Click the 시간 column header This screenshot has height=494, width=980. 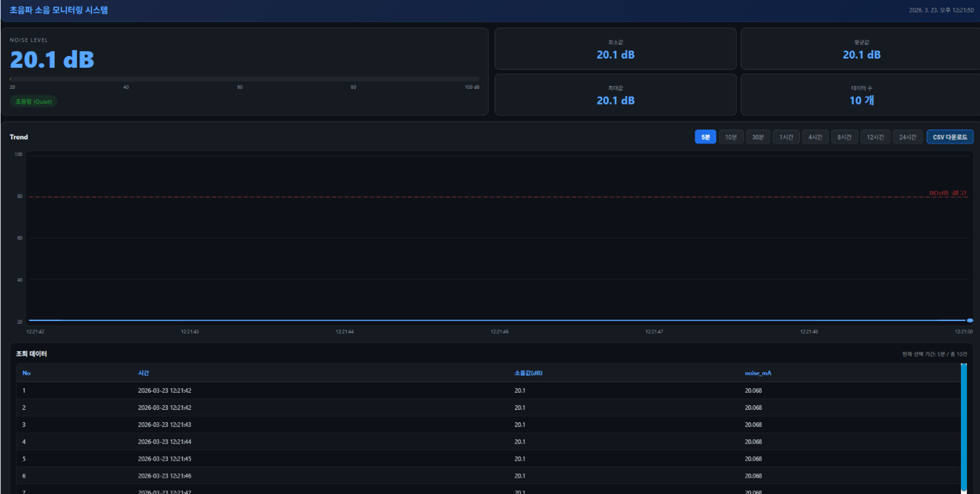[143, 373]
